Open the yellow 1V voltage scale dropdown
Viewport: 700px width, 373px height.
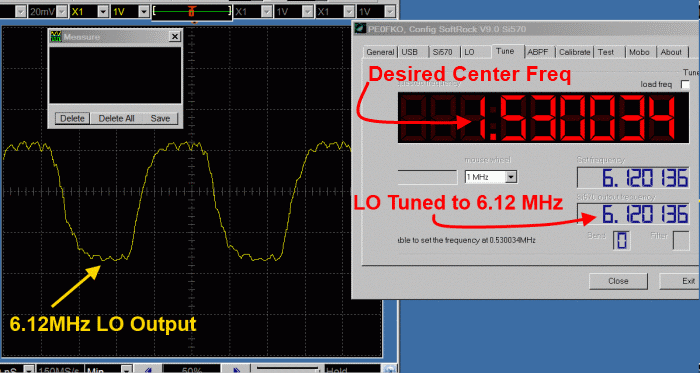[x=144, y=12]
